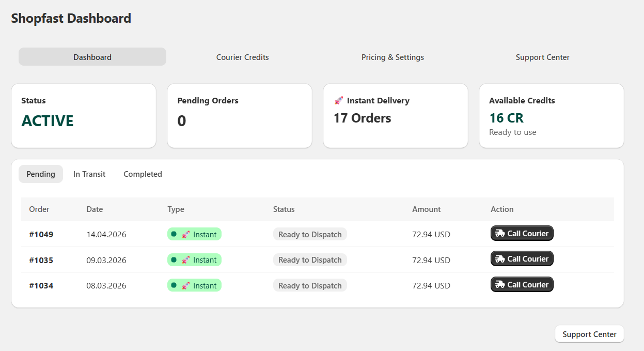Click the rocket icon inside #1049's Instant badge

(186, 234)
